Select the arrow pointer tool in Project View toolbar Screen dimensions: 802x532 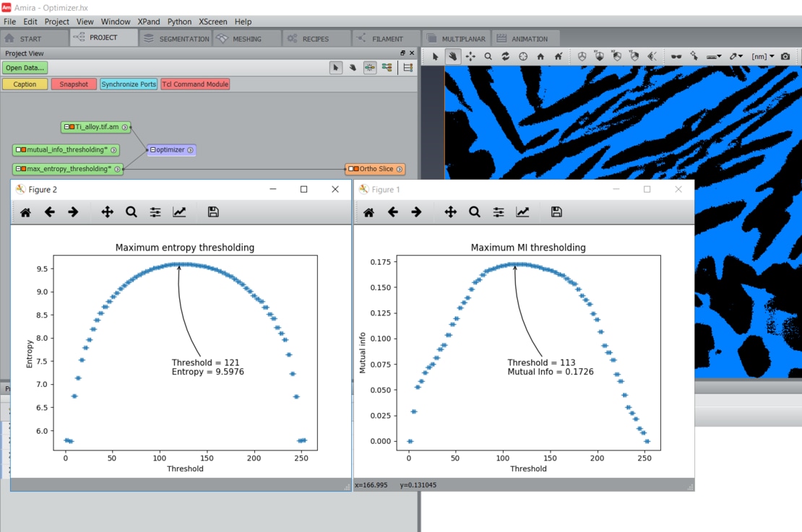(x=335, y=67)
